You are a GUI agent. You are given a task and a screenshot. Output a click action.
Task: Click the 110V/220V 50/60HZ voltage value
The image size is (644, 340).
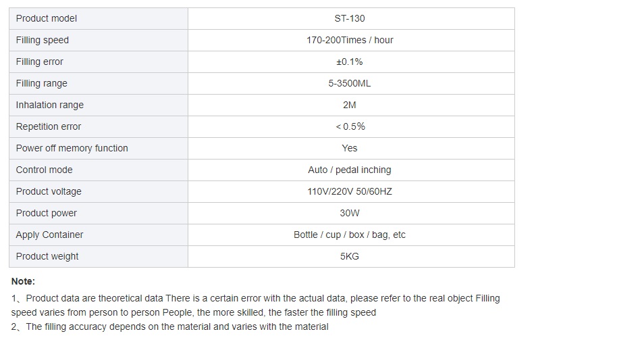coord(350,191)
